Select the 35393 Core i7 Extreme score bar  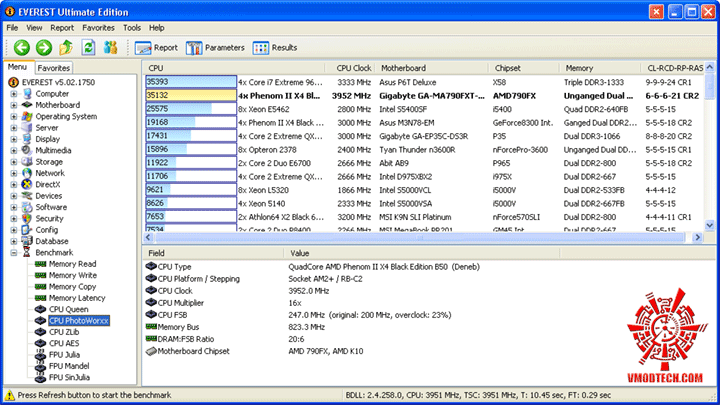click(191, 82)
